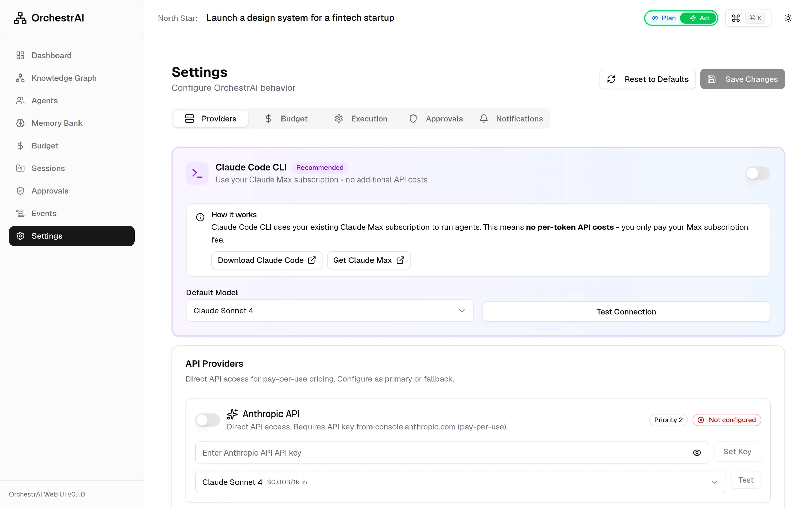The image size is (812, 508).
Task: Select Settings in the sidebar
Action: pyautogui.click(x=72, y=236)
